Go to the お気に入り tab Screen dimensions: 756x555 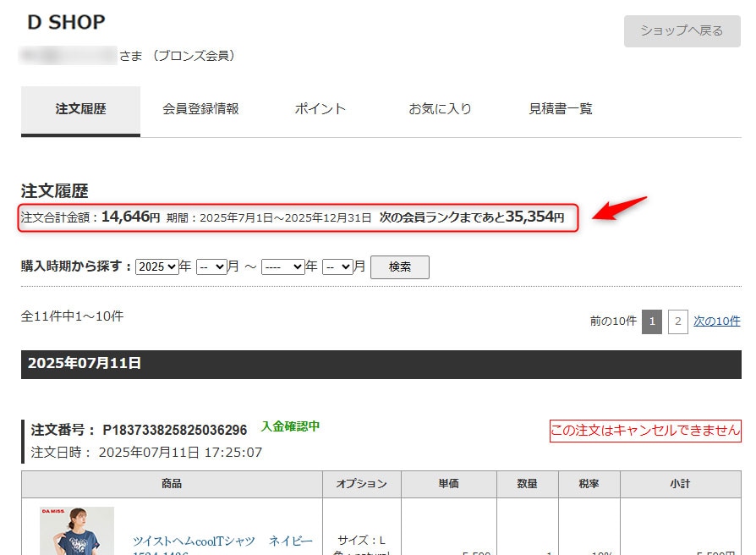[x=440, y=109]
